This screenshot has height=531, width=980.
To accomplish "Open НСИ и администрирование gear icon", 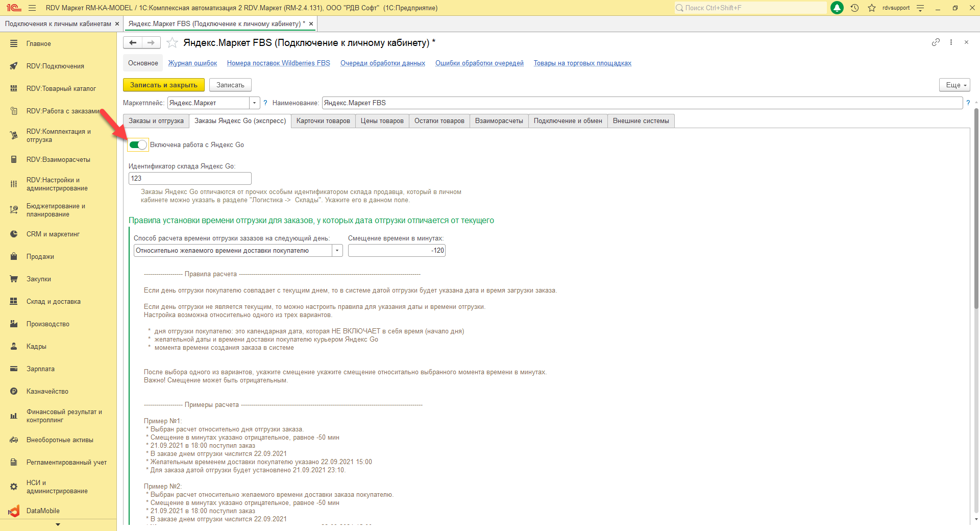I will click(x=14, y=487).
